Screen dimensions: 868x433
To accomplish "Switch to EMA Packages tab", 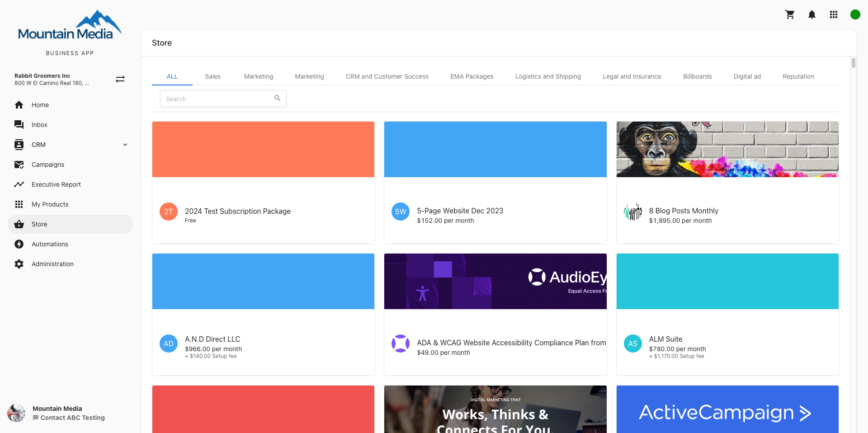I will (472, 76).
